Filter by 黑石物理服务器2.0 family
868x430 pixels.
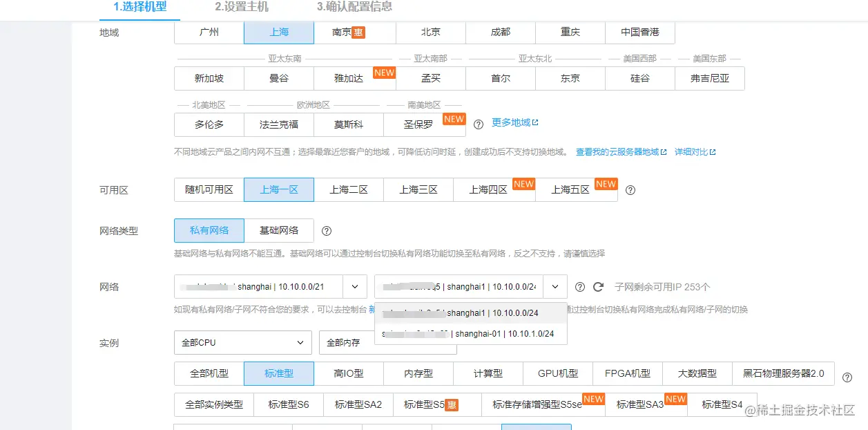click(784, 373)
